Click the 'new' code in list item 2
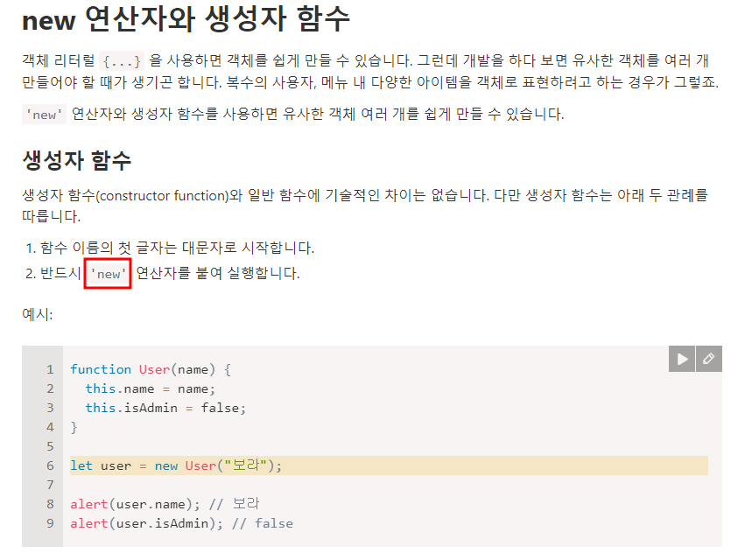 pyautogui.click(x=108, y=274)
